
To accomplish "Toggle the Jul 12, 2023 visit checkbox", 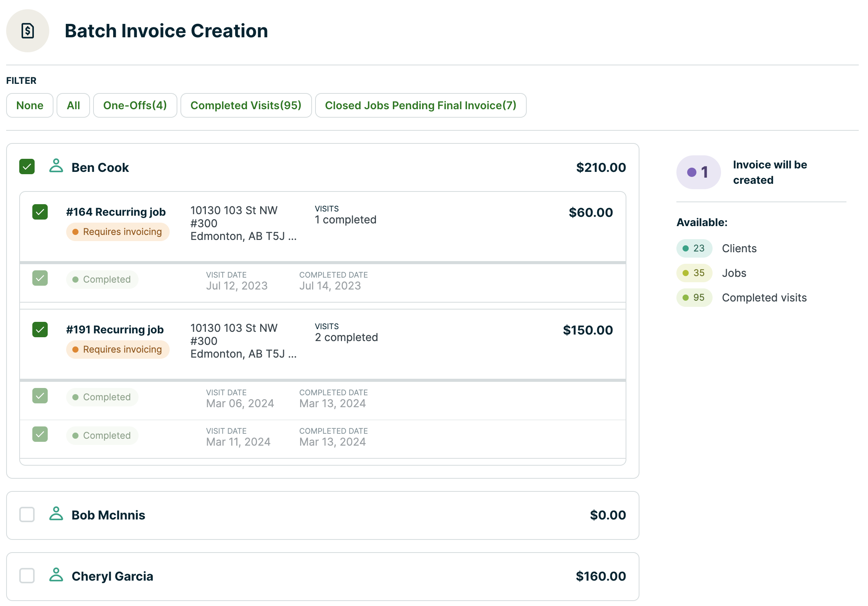I will [40, 278].
